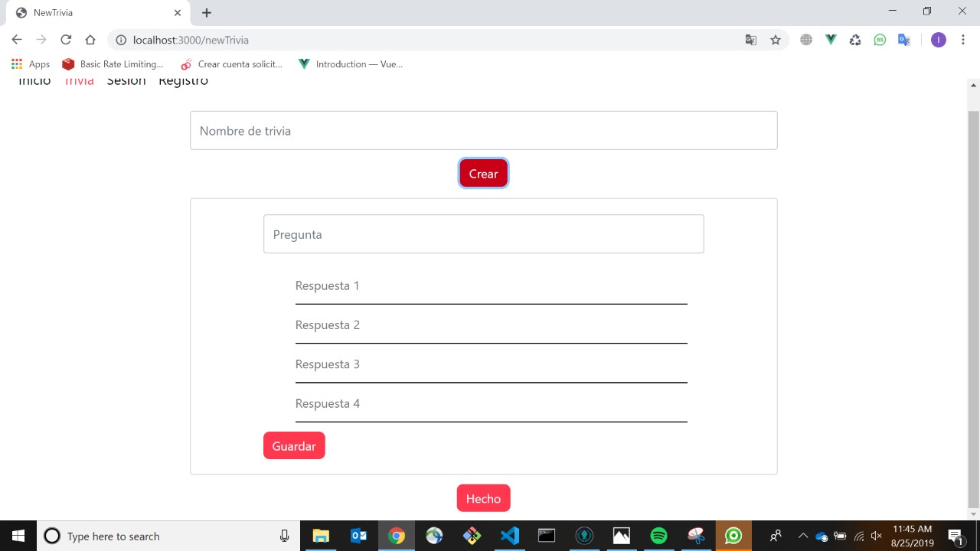Open Google Translate icon in address bar

(751, 40)
